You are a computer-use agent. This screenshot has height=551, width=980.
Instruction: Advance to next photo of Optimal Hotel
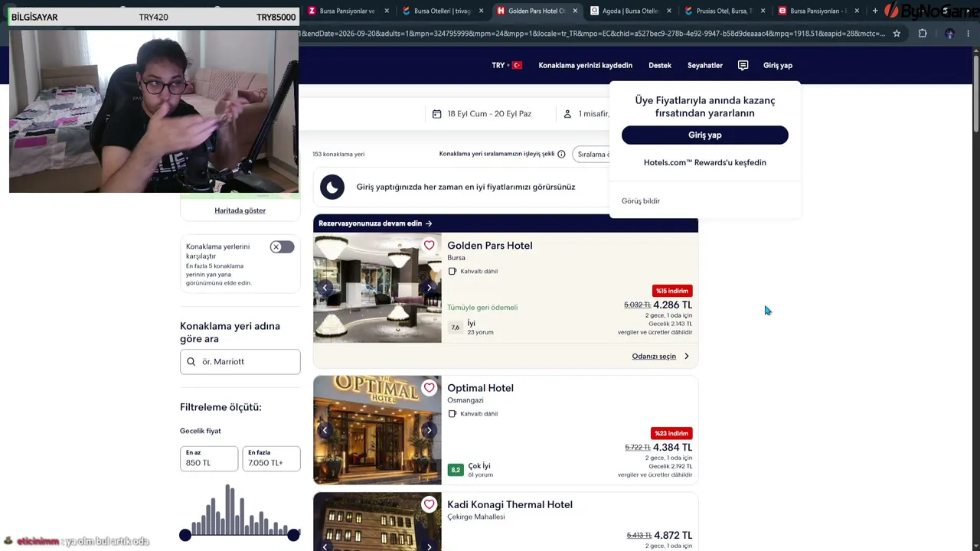(429, 430)
